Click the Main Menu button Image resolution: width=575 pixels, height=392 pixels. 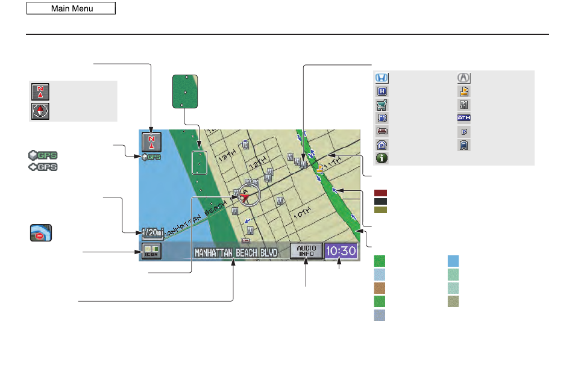tap(71, 8)
